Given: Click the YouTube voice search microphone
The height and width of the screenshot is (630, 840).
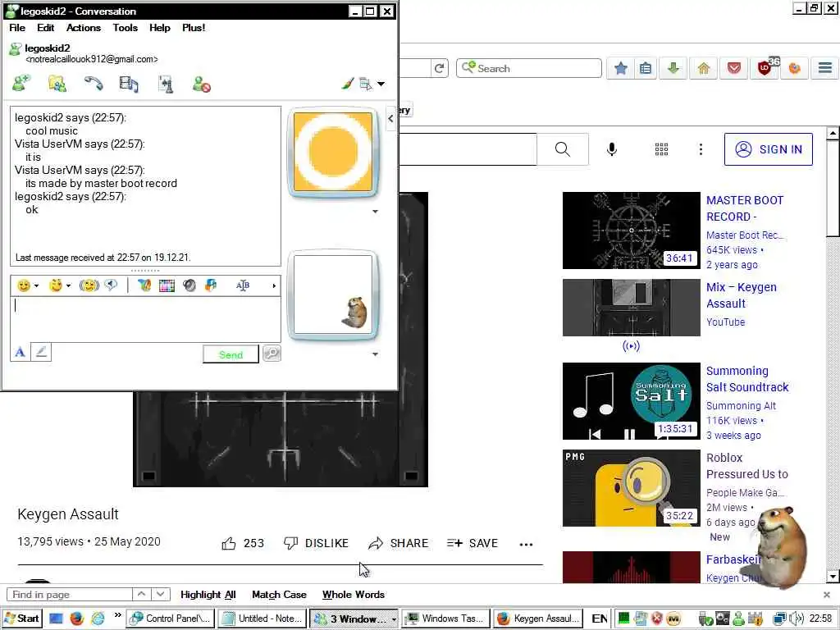Looking at the screenshot, I should 612,149.
